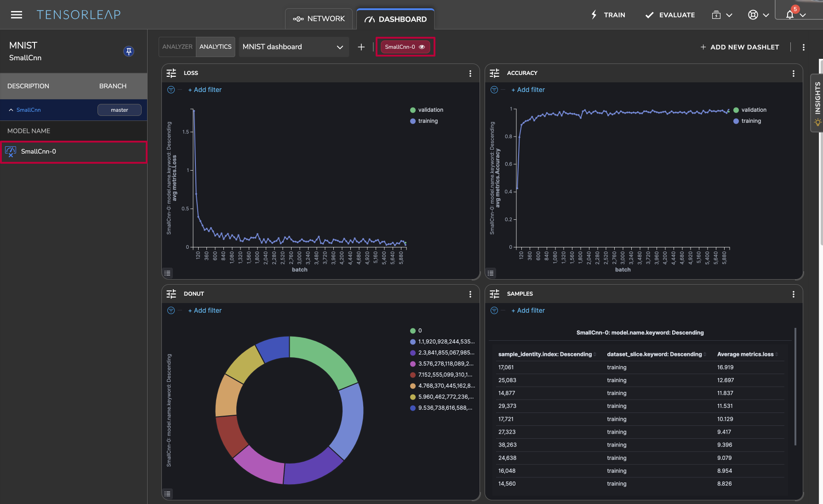
Task: Open the Loss dashlet settings sliders icon
Action: pyautogui.click(x=171, y=73)
